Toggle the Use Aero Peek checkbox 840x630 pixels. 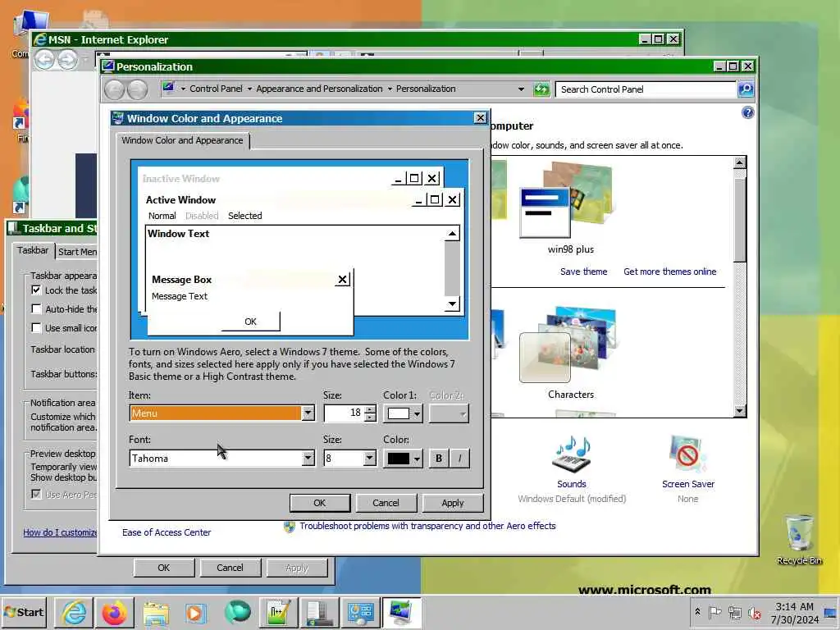click(36, 494)
